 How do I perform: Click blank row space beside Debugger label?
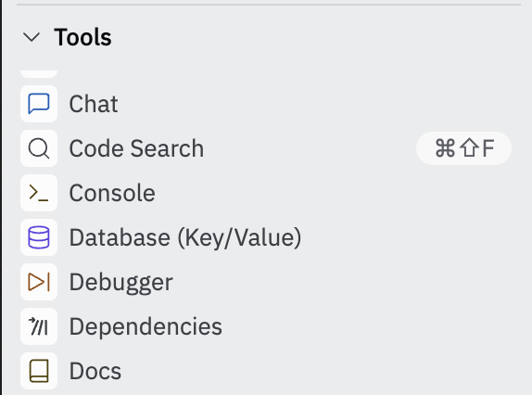pyautogui.click(x=339, y=282)
